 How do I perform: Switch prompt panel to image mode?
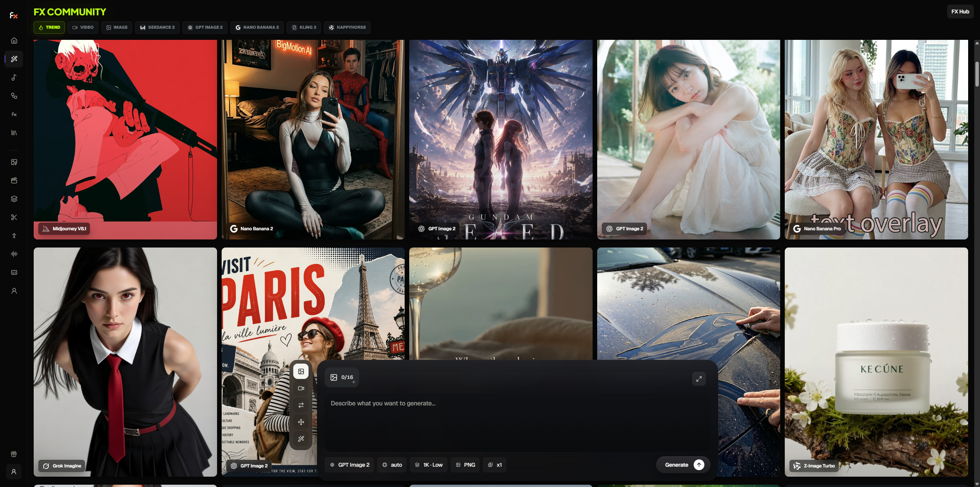pos(301,371)
